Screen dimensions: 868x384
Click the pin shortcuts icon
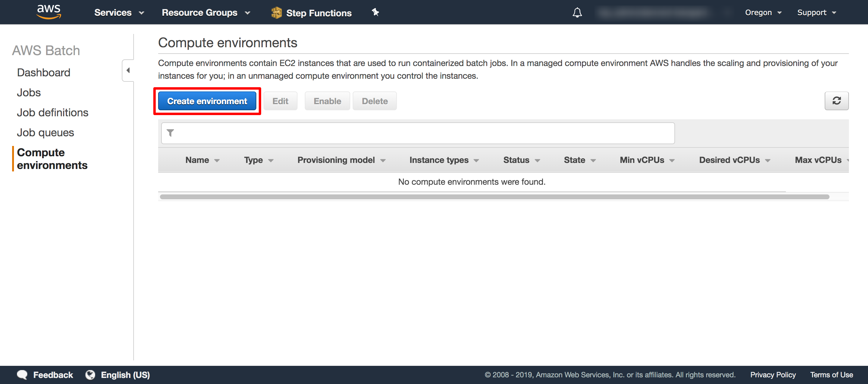click(x=375, y=12)
